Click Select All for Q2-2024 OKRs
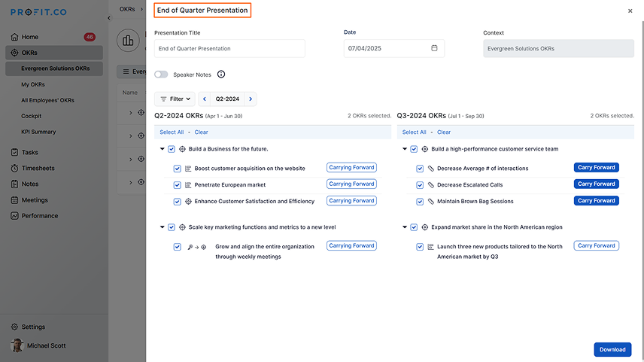 172,132
